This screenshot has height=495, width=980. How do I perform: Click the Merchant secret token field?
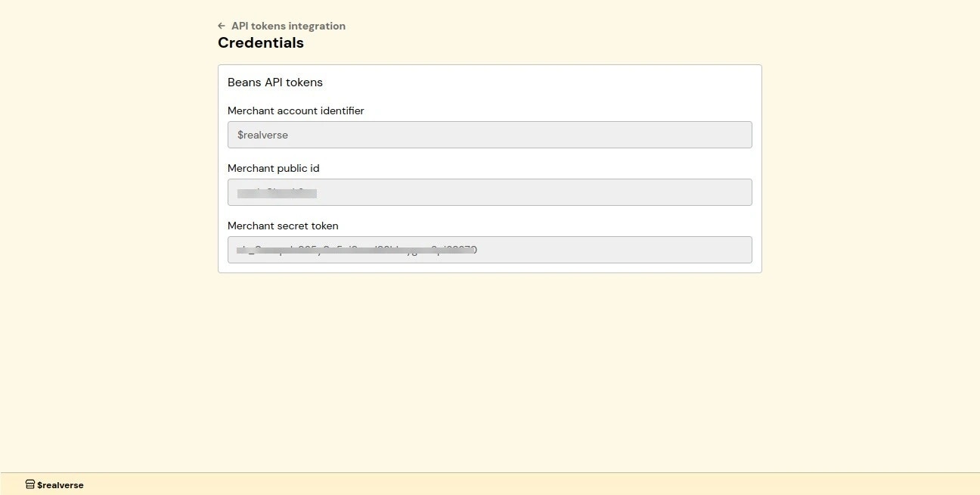click(x=490, y=250)
